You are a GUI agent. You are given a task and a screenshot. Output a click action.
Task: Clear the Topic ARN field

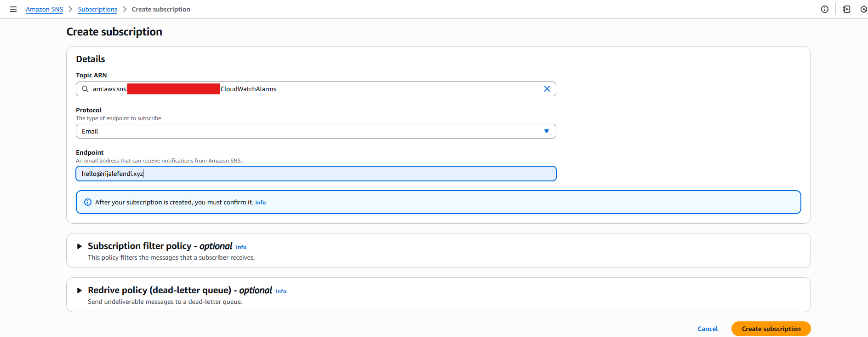coord(547,89)
